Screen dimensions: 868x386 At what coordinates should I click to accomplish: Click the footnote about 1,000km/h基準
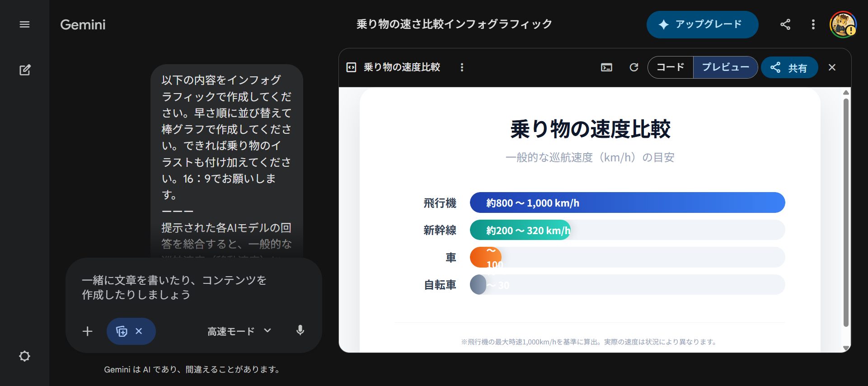tap(589, 342)
